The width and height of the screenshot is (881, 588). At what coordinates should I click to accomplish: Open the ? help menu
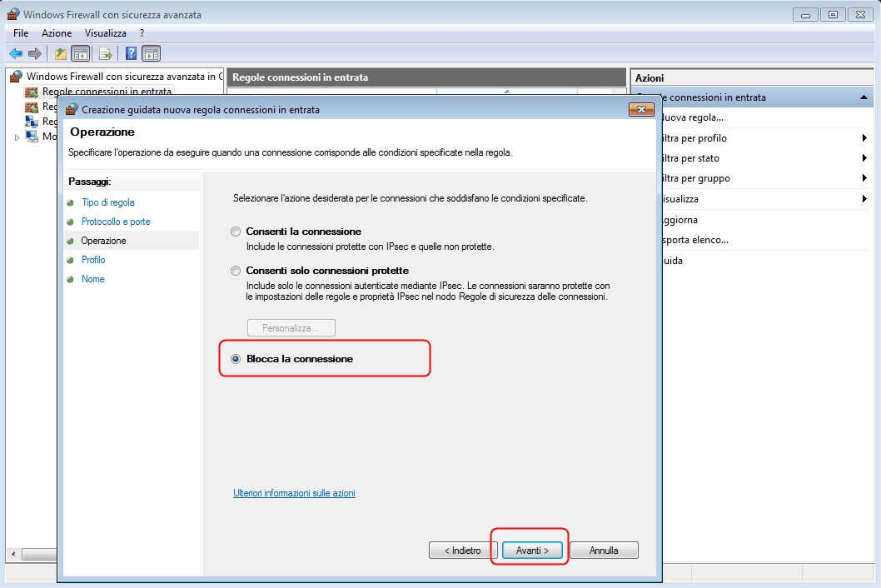pos(142,33)
